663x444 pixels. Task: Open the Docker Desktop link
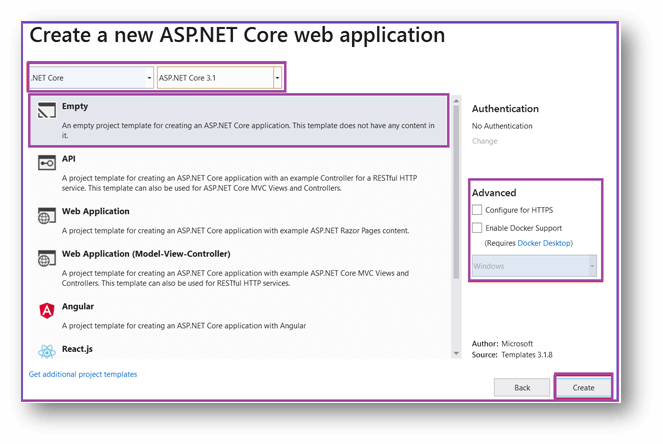(544, 243)
